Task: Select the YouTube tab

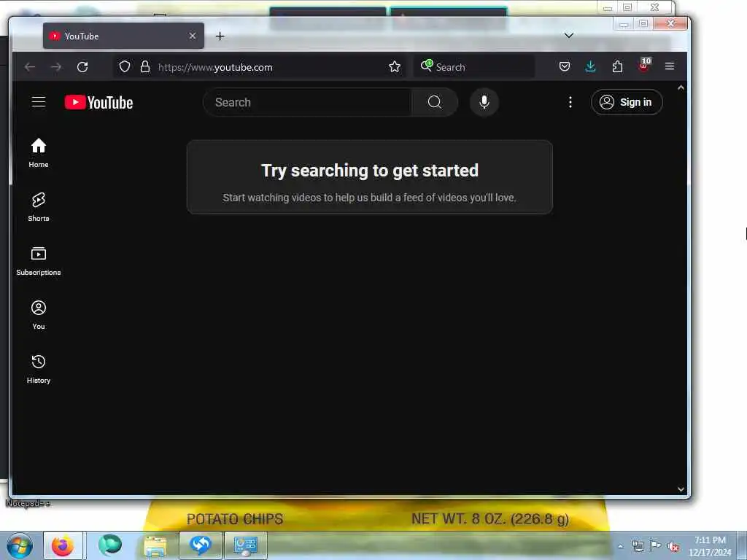Action: click(x=123, y=36)
